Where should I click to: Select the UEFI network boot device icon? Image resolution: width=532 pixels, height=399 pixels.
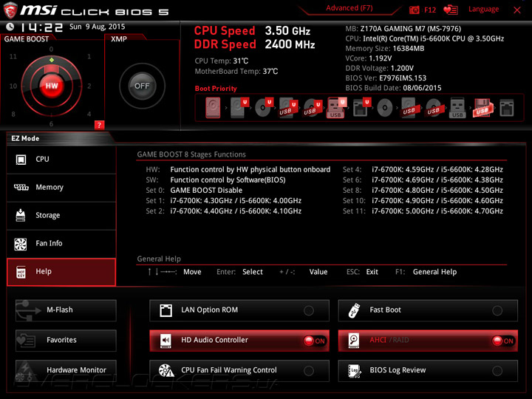[361, 108]
